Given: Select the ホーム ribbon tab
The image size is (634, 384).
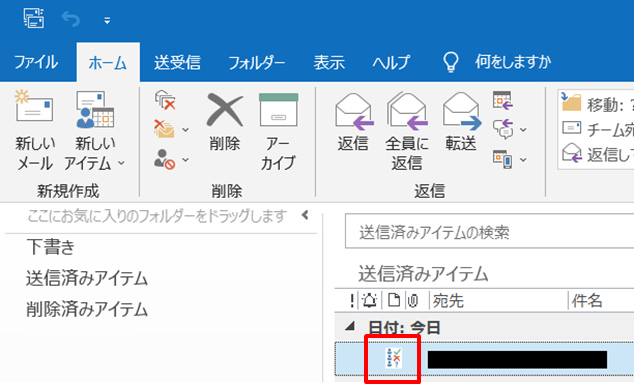Looking at the screenshot, I should (x=108, y=63).
